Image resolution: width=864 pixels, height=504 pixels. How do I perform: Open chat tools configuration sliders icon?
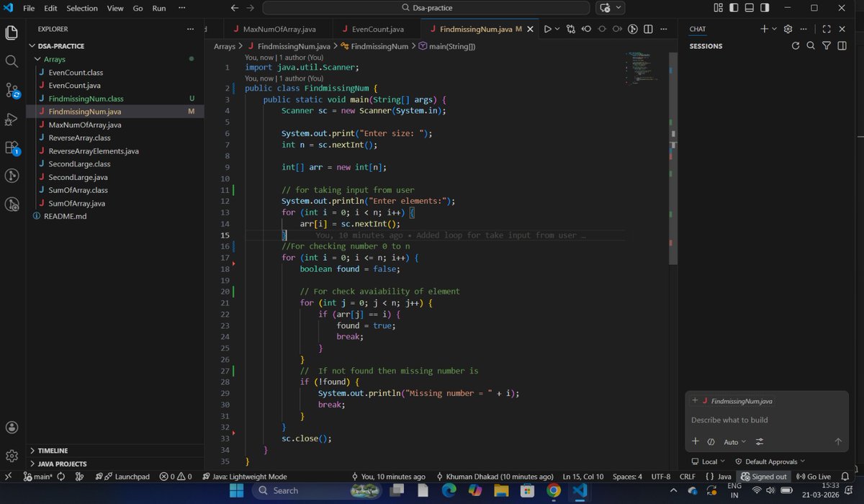[760, 441]
